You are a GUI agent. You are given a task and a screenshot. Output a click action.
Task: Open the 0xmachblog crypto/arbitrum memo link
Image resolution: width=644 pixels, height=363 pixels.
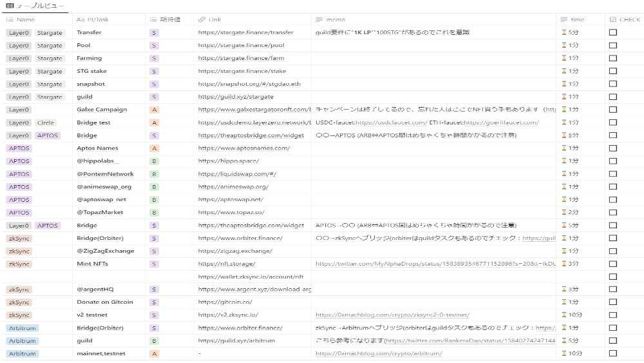click(x=379, y=353)
